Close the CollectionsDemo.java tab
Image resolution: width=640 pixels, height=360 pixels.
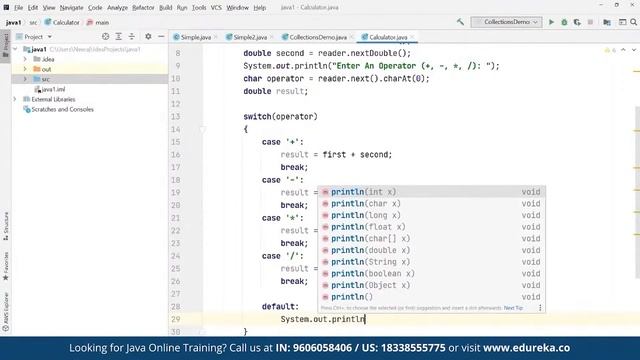click(351, 37)
